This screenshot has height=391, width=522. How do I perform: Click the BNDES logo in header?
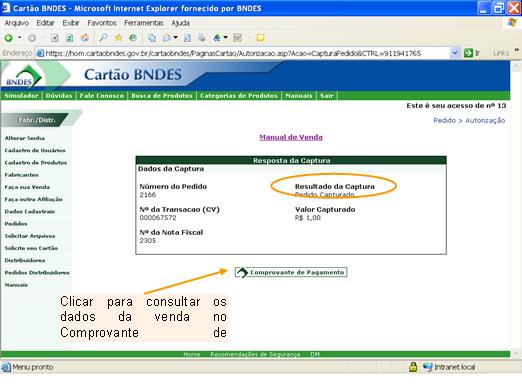(x=23, y=76)
